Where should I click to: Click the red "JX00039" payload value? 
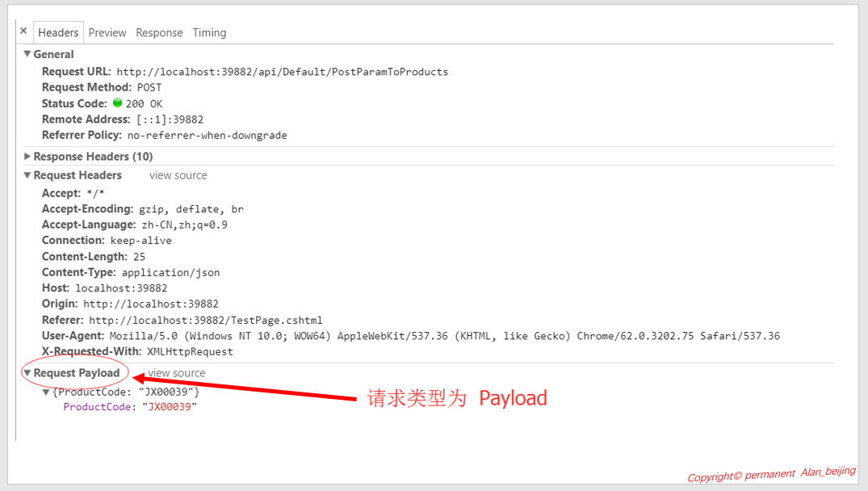pyautogui.click(x=170, y=407)
